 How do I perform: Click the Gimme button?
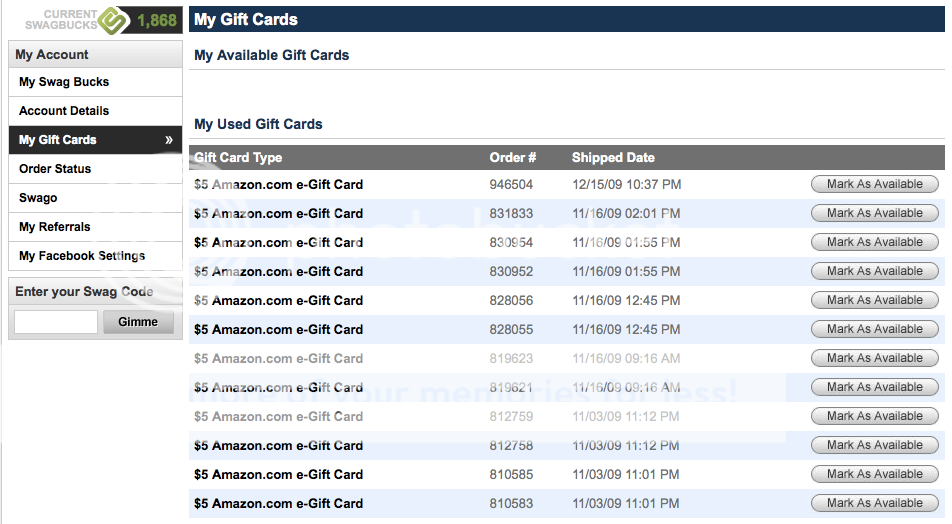pyautogui.click(x=138, y=322)
